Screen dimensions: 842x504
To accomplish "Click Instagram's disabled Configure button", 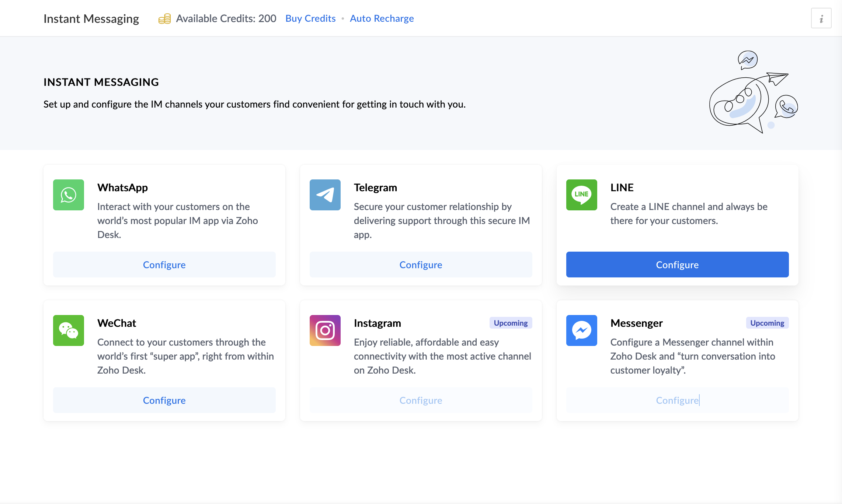I will [x=421, y=400].
